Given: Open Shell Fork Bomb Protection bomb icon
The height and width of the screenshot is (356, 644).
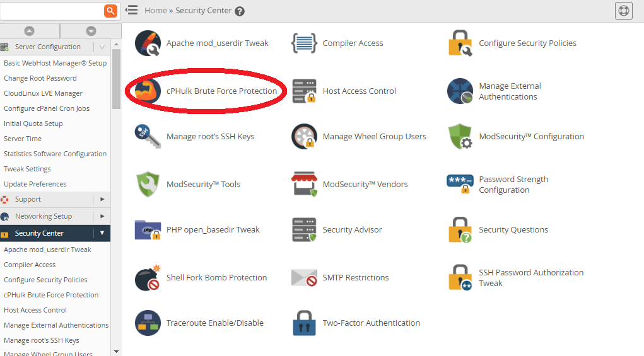Looking at the screenshot, I should tap(148, 278).
